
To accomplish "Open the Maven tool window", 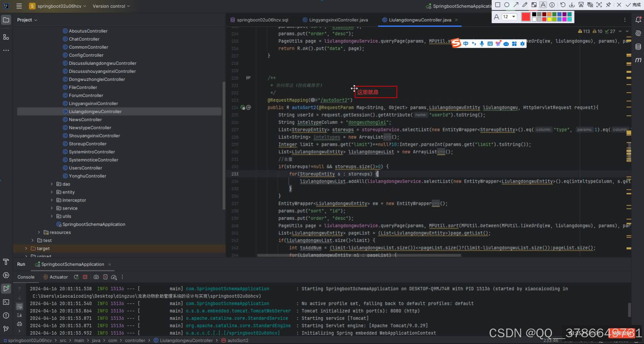I will point(638,60).
